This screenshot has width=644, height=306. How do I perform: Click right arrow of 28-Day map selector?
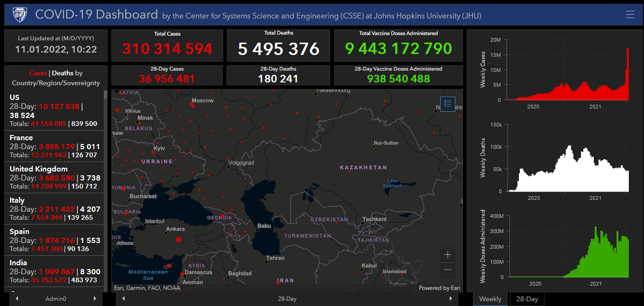(x=451, y=299)
